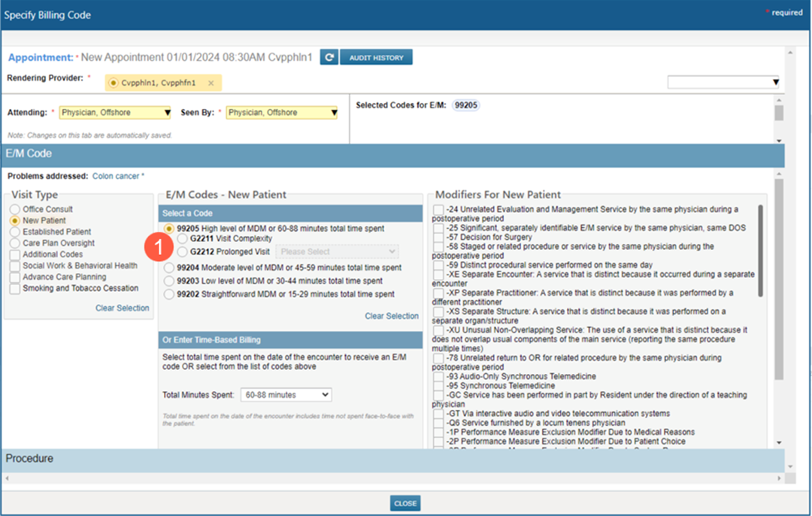Enable the Smoking and Tobacco Cessation checkbox
Viewport: 812px width, 516px height.
point(15,289)
